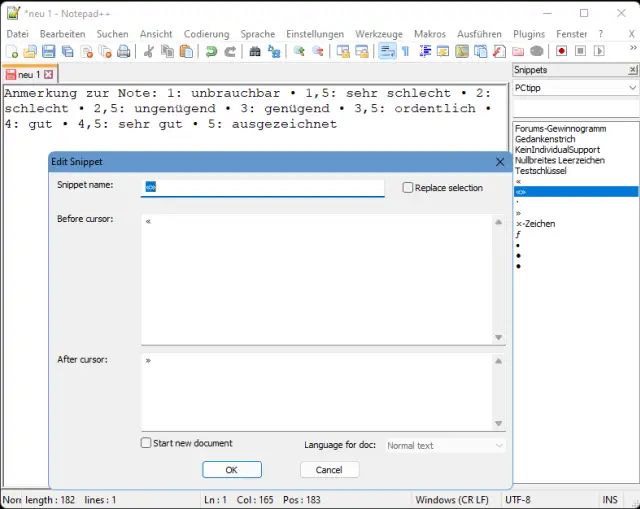Create a new file via toolbar icon

click(12, 51)
